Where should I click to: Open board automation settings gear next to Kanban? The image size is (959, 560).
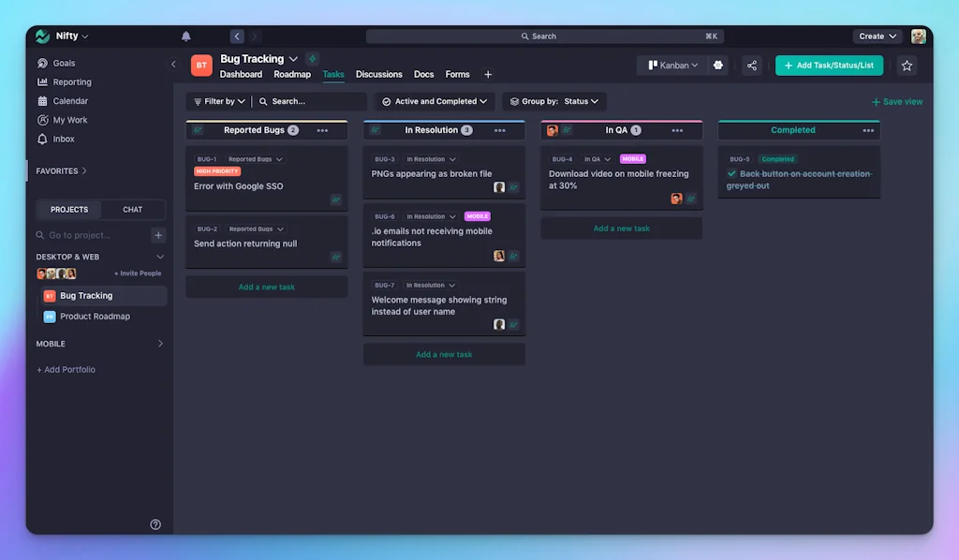pos(716,66)
